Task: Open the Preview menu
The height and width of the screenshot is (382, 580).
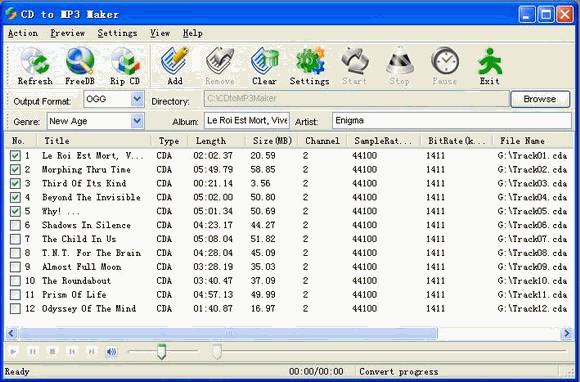Action: click(x=68, y=33)
